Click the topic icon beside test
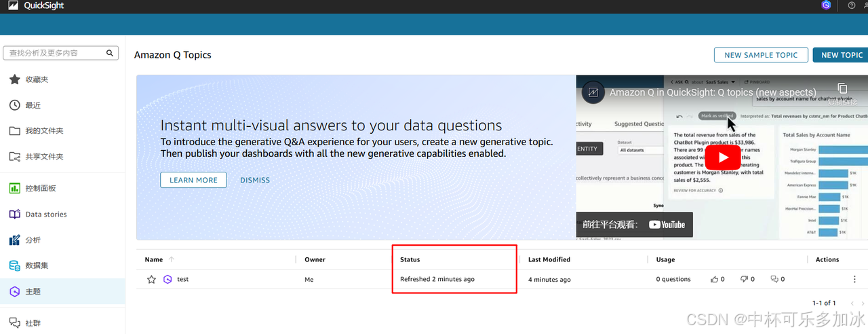The width and height of the screenshot is (868, 334). [167, 279]
